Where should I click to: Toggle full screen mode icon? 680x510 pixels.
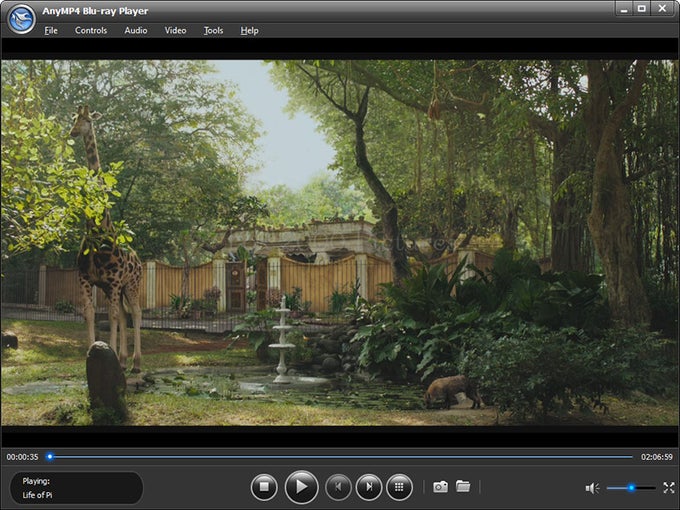[669, 488]
